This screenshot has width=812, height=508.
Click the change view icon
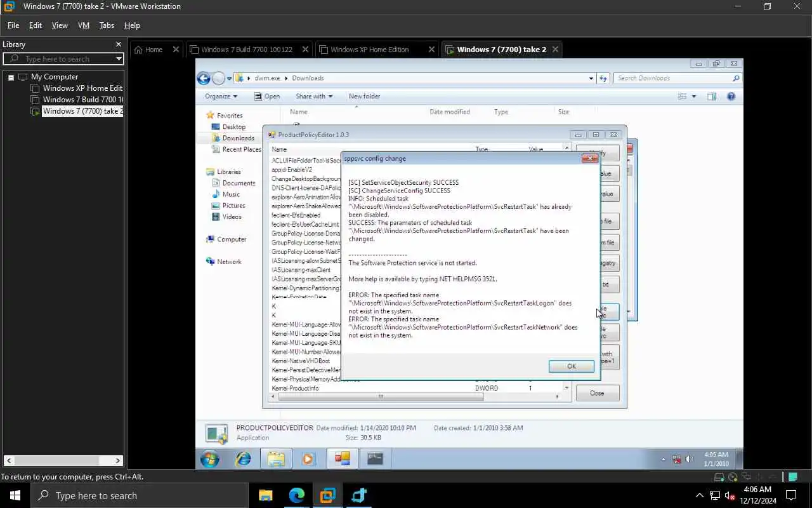coord(683,97)
